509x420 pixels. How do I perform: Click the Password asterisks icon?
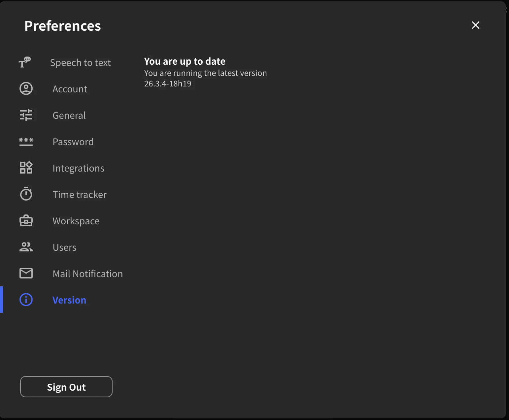coord(26,142)
